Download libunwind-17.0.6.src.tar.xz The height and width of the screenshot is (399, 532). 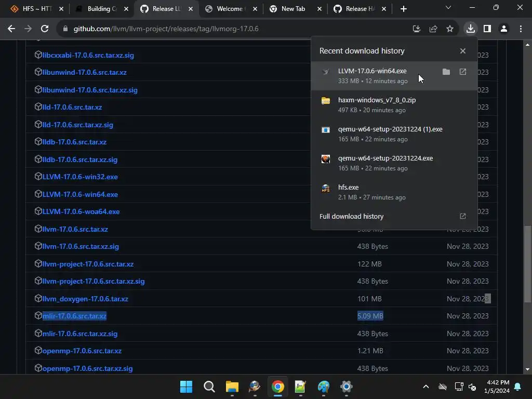pos(84,72)
